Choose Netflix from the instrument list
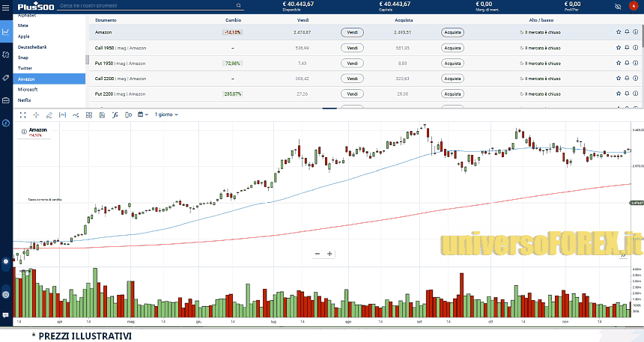 click(24, 100)
